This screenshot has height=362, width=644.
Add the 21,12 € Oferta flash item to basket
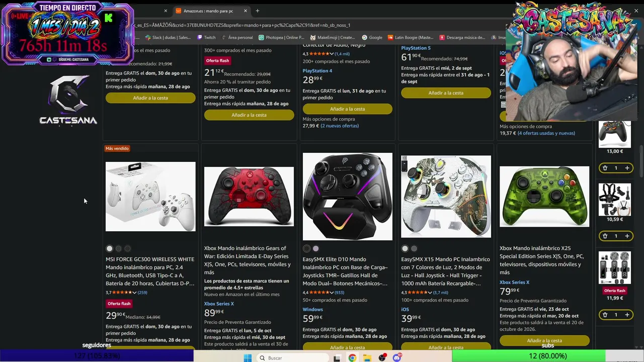(x=249, y=115)
